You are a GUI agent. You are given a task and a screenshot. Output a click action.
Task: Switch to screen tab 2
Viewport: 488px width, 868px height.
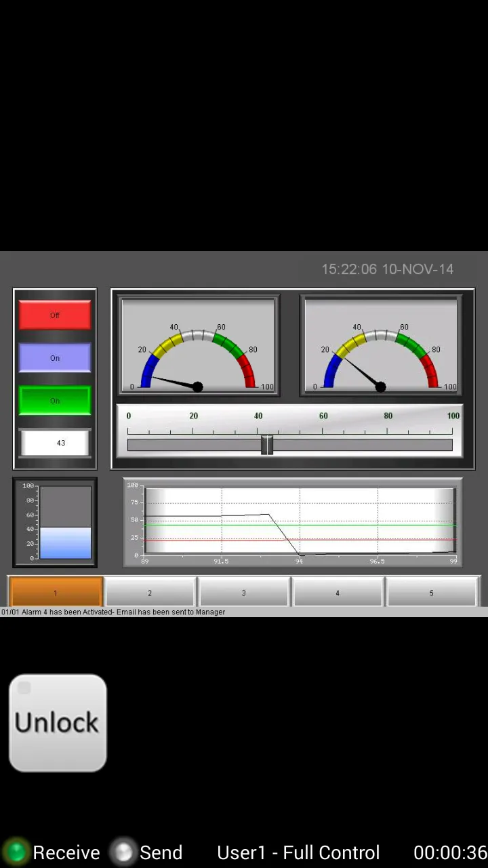(x=150, y=593)
